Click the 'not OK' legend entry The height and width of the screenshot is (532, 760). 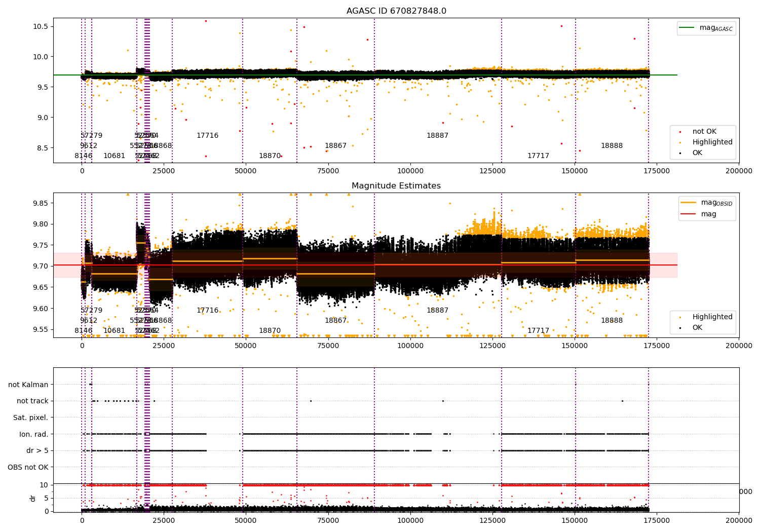coord(704,132)
